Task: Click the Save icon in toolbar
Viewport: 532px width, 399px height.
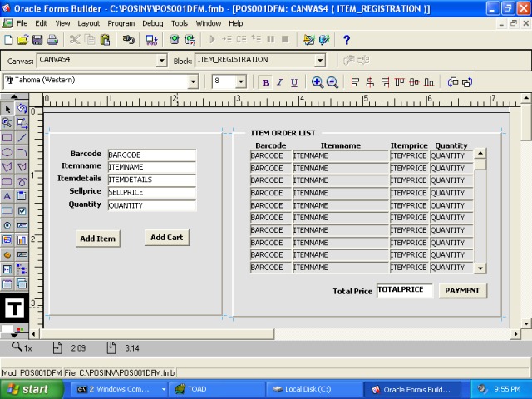Action: [x=37, y=40]
